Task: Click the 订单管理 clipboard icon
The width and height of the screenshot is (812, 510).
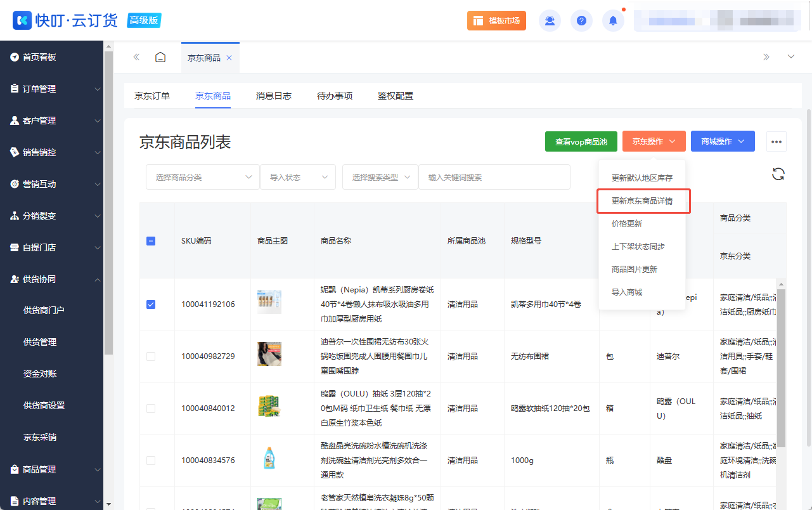Action: pyautogui.click(x=15, y=89)
